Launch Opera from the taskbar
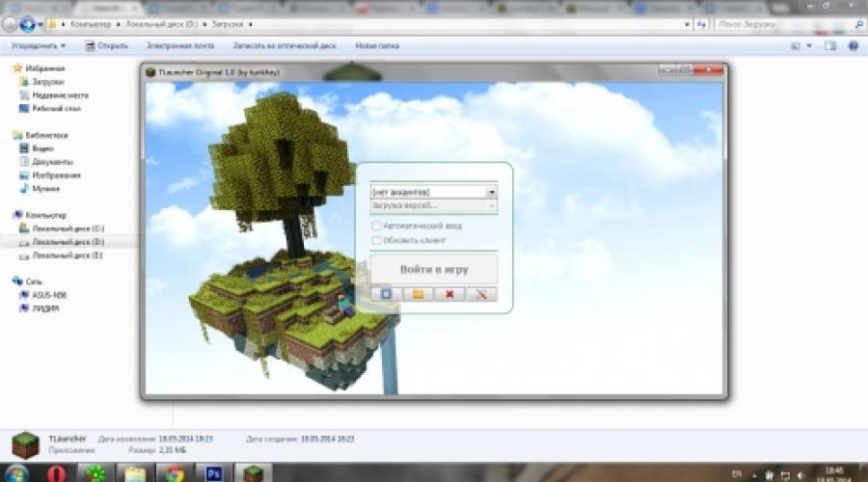868x482 pixels. [x=57, y=473]
